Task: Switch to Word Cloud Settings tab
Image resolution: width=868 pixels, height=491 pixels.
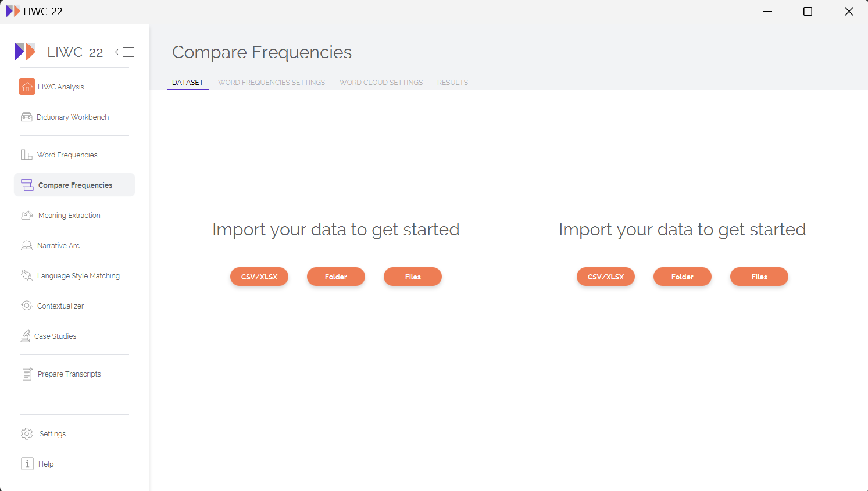Action: point(381,83)
